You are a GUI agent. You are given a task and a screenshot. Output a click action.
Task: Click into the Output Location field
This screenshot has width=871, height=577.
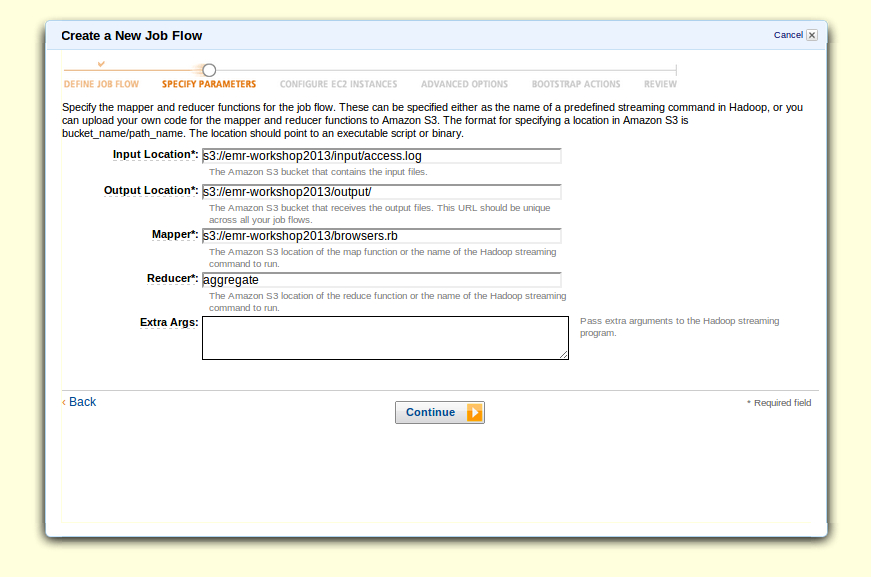(381, 192)
